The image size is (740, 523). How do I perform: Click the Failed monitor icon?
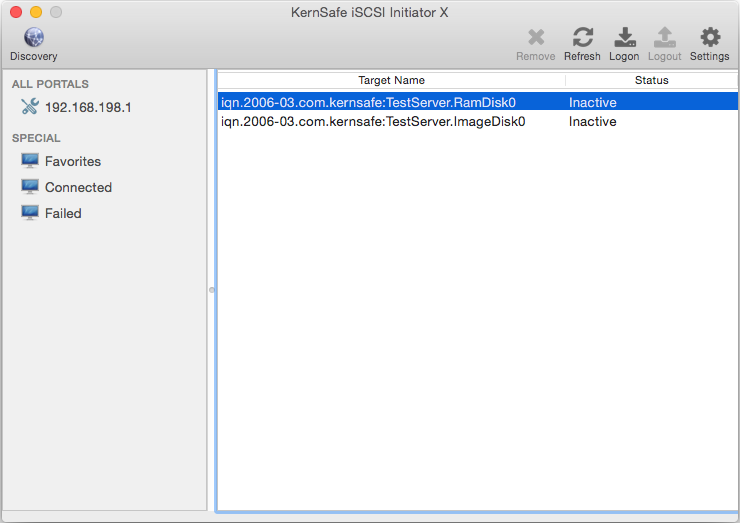[30, 213]
